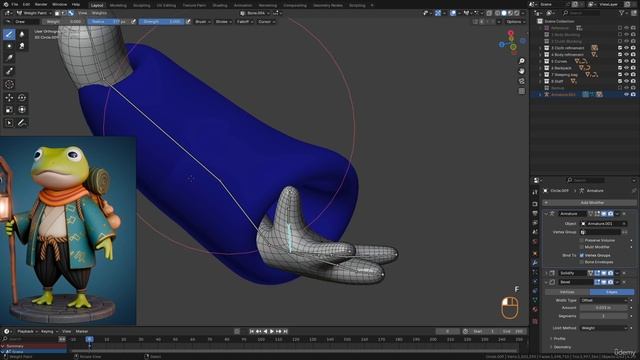This screenshot has height=360, width=640.
Task: Select the Draw weight paint brush tool
Action: pyautogui.click(x=9, y=34)
